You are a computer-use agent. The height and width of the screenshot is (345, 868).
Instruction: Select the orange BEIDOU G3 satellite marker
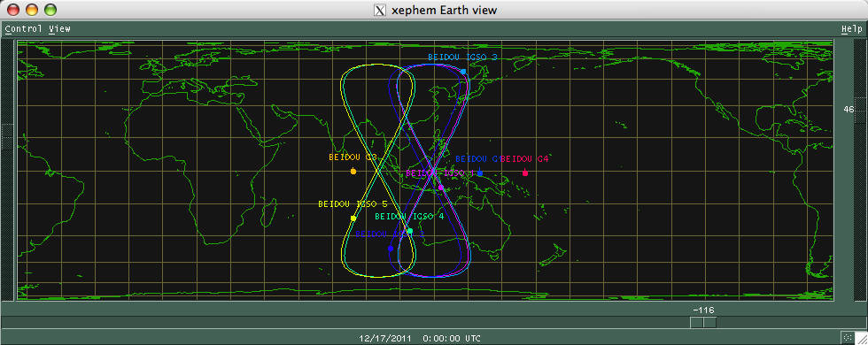click(x=353, y=172)
